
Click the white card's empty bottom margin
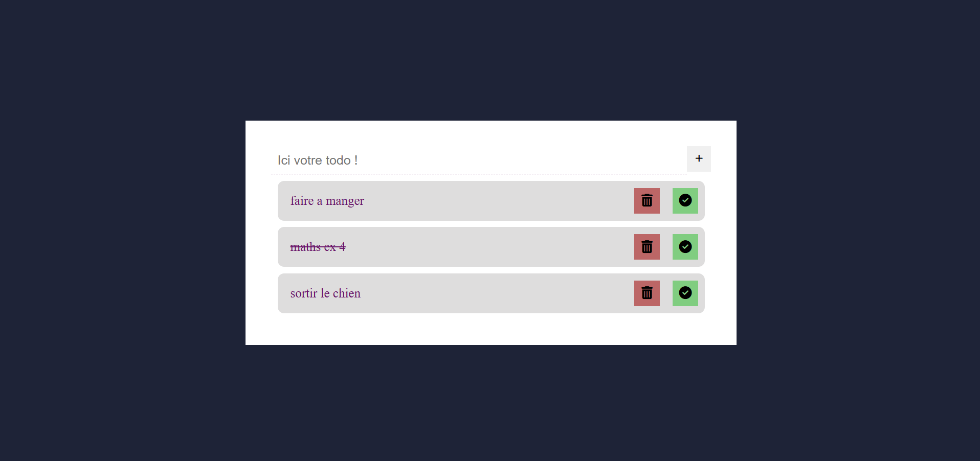[491, 329]
